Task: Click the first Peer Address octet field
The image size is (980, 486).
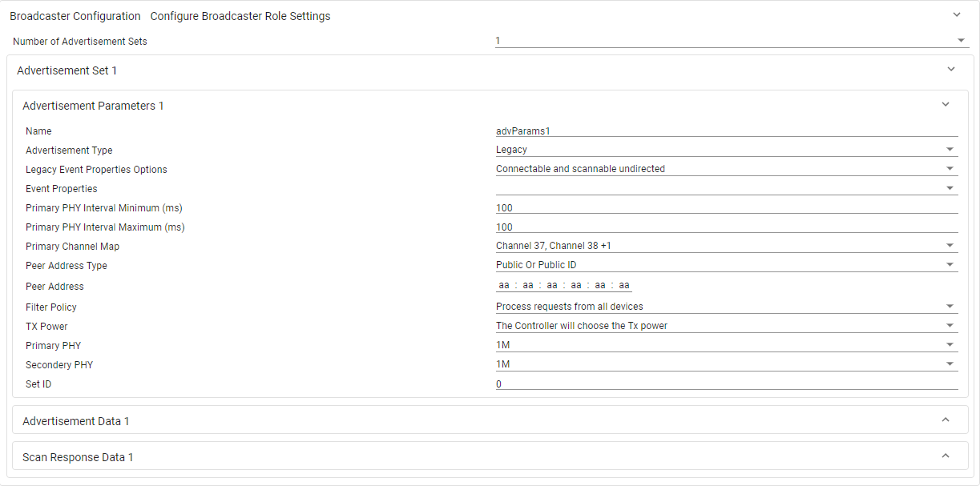Action: pos(503,284)
